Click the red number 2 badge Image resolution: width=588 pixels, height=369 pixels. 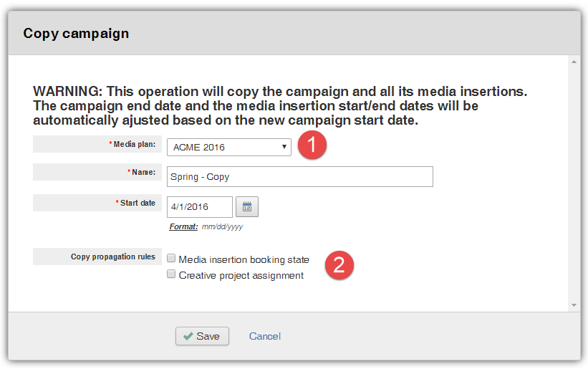coord(339,266)
